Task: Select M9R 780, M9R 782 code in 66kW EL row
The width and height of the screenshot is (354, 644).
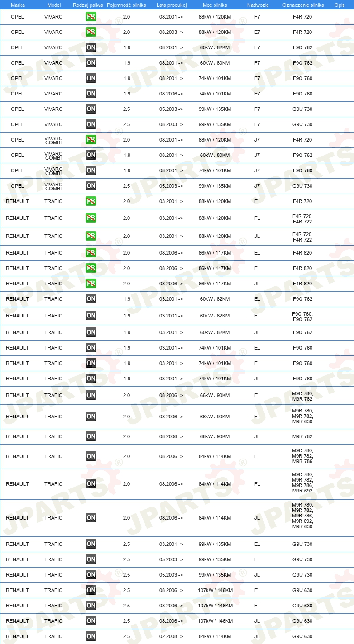Action: click(x=302, y=396)
